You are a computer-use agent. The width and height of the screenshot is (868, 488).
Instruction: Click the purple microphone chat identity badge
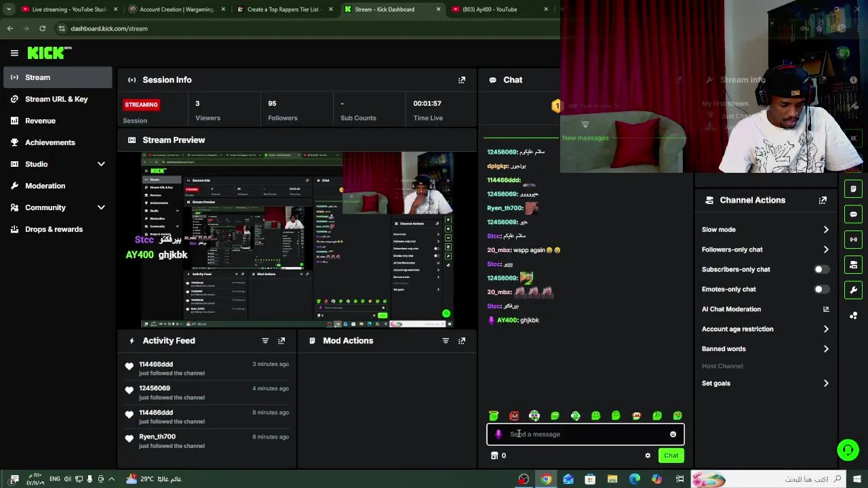(x=498, y=434)
